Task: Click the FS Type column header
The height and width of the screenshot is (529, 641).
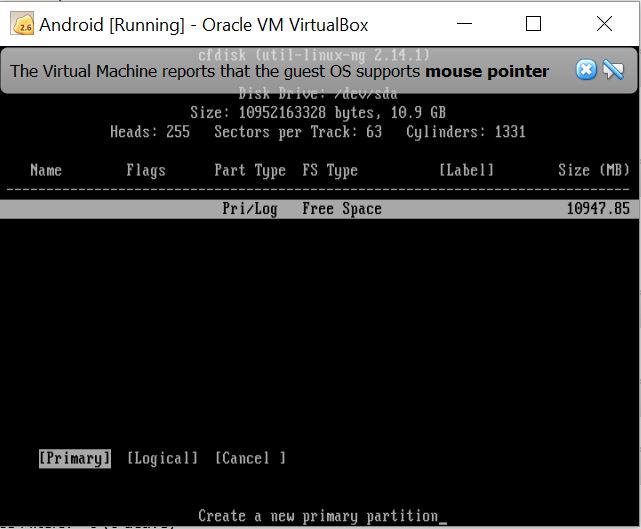Action: [330, 170]
